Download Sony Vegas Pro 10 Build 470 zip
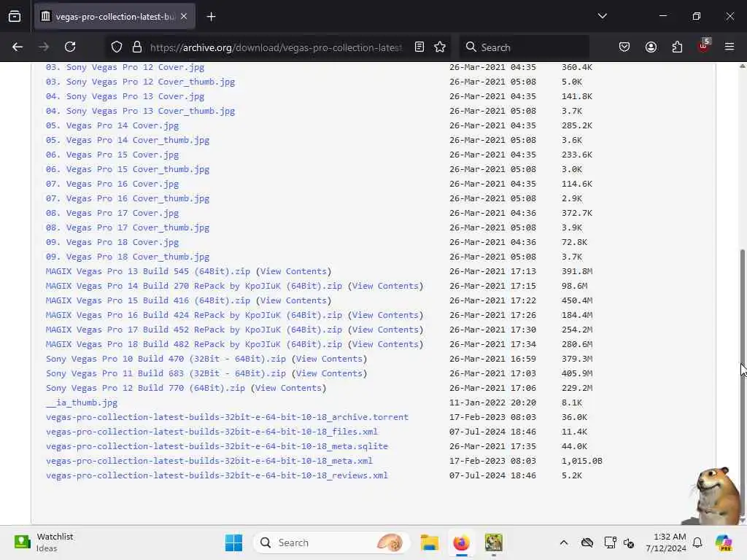The image size is (747, 560). [166, 359]
